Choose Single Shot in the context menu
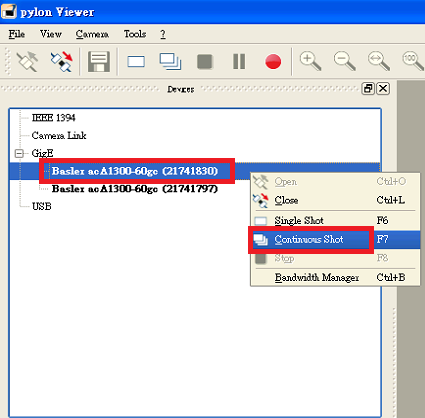 [x=335, y=220]
